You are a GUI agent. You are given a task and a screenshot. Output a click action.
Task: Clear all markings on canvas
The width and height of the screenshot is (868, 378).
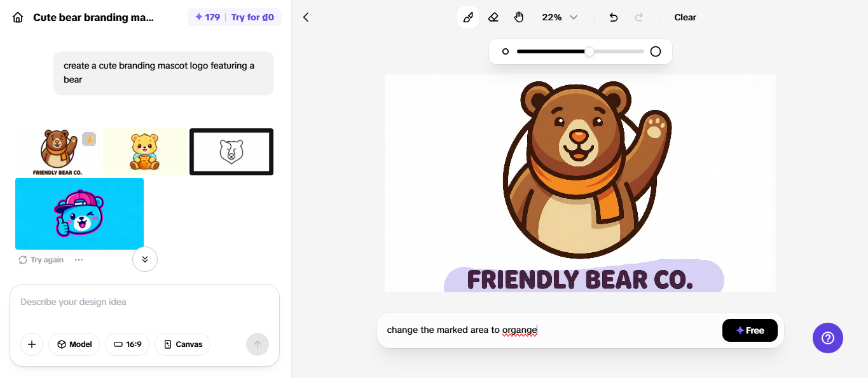point(685,17)
